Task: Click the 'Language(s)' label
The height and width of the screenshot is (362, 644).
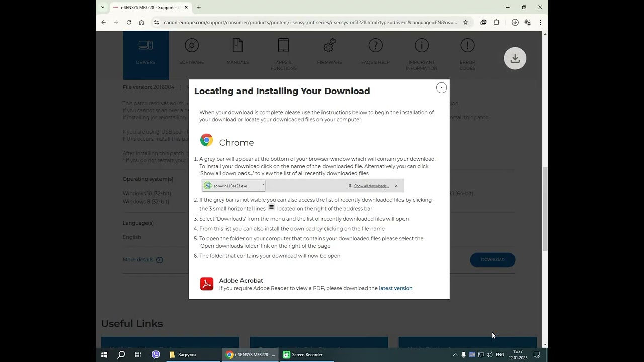Action: point(138,223)
